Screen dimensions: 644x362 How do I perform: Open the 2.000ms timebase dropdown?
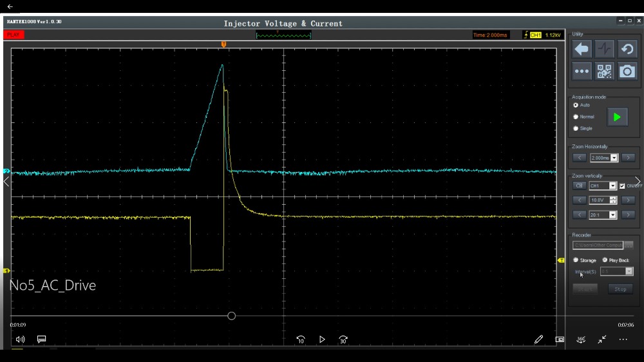pos(614,158)
